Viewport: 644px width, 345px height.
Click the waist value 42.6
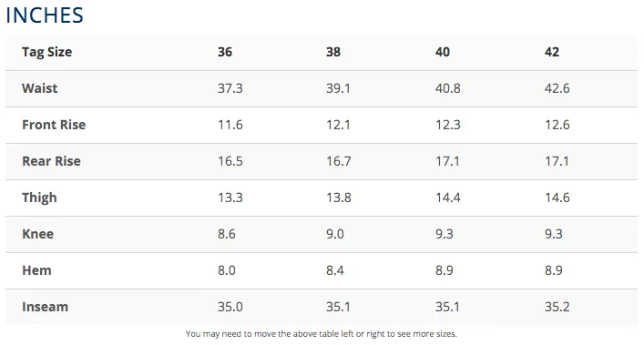[557, 88]
